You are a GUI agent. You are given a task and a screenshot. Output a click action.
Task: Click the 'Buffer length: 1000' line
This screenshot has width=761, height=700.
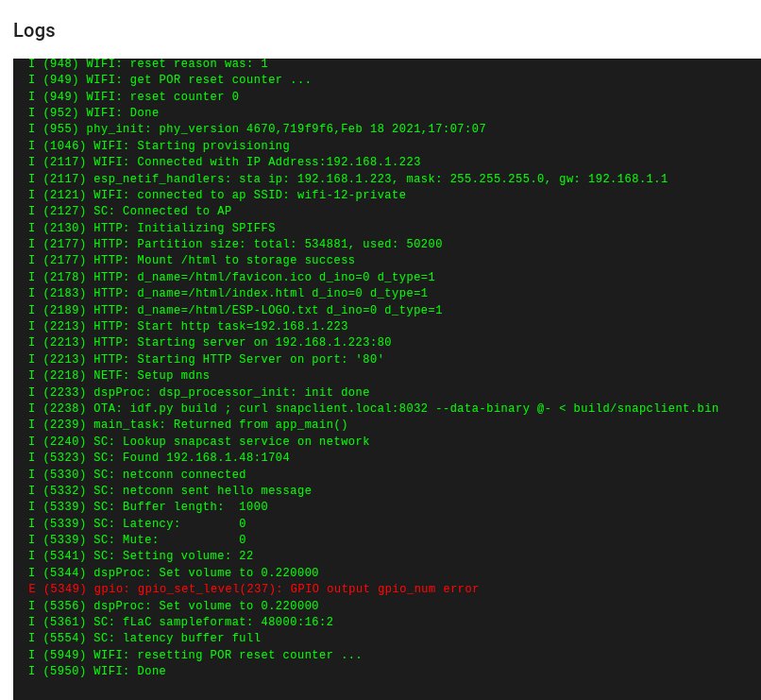[147, 506]
